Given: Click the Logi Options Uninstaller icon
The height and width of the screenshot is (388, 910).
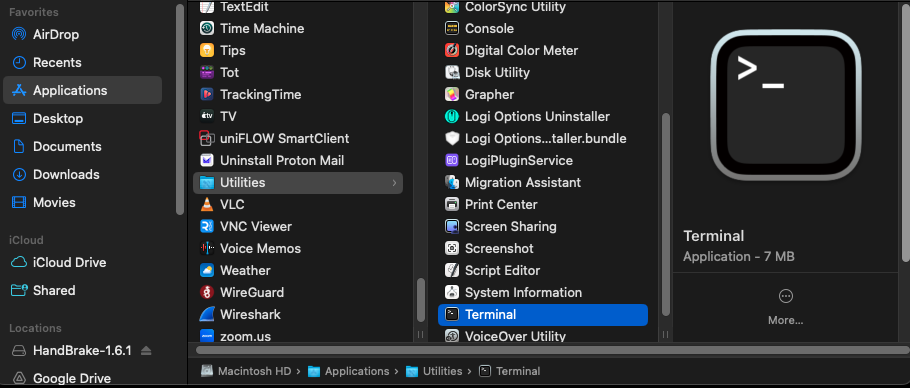Looking at the screenshot, I should pos(452,116).
